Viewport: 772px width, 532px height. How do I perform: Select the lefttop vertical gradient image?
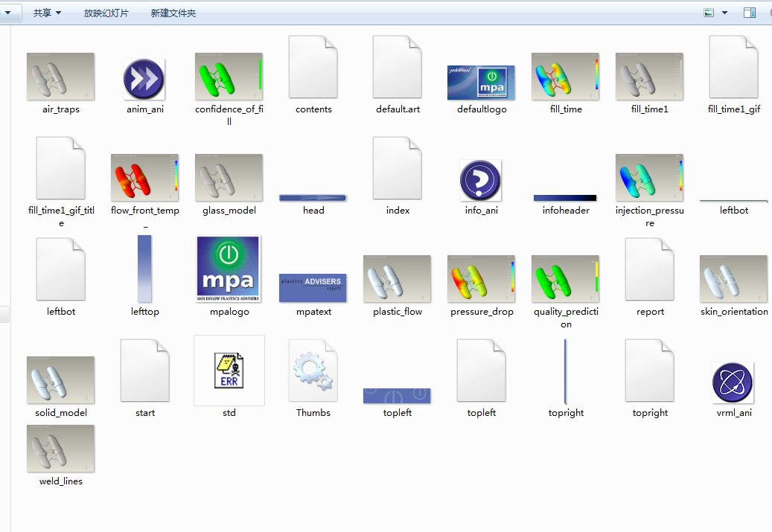click(x=144, y=269)
